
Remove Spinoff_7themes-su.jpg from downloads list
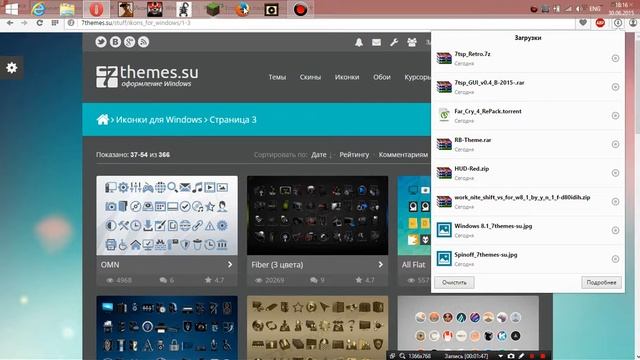click(616, 259)
